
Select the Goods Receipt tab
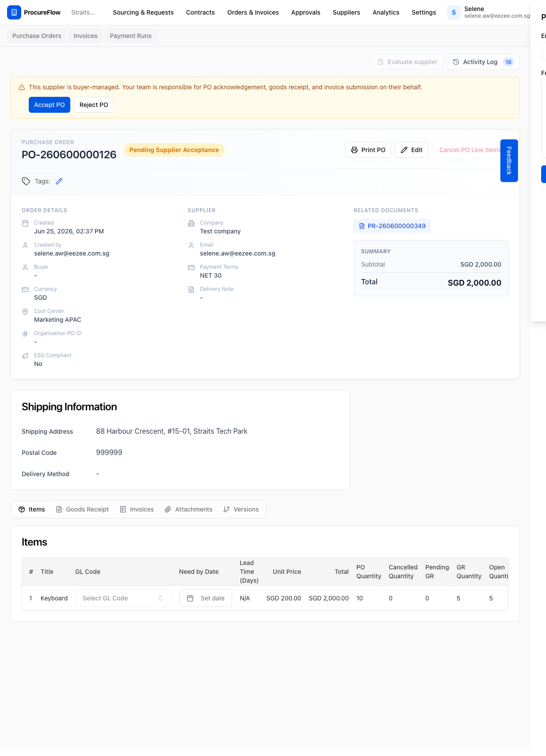[82, 509]
